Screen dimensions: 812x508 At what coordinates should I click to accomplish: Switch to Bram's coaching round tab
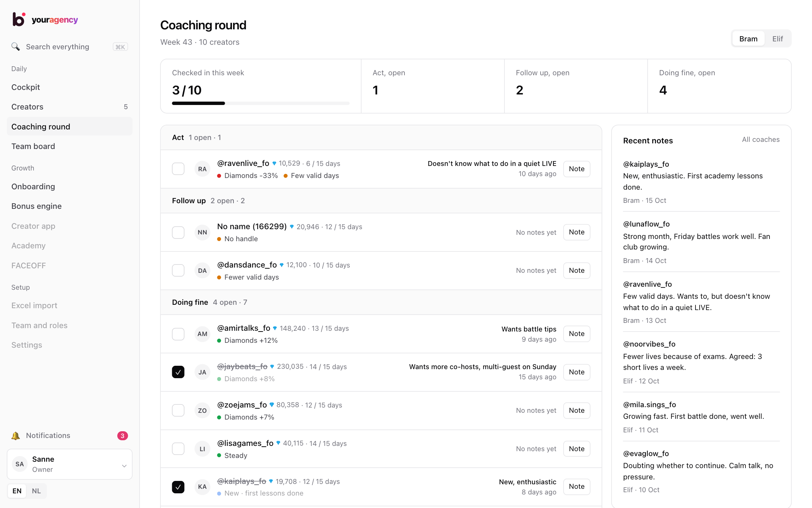[748, 39]
